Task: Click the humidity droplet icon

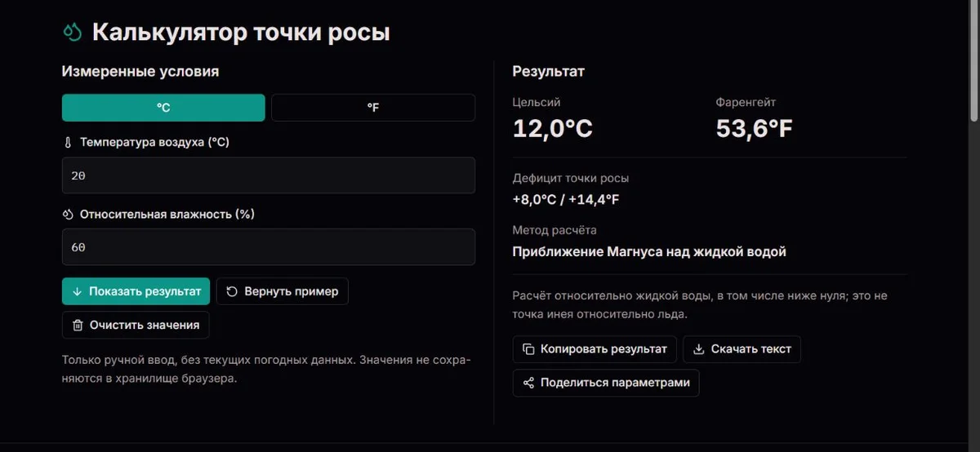Action: pyautogui.click(x=68, y=215)
